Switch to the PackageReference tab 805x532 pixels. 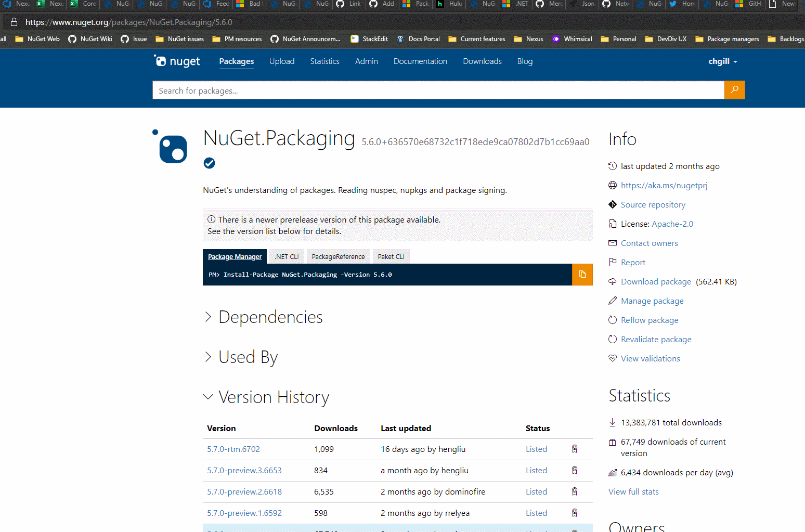pyautogui.click(x=339, y=256)
